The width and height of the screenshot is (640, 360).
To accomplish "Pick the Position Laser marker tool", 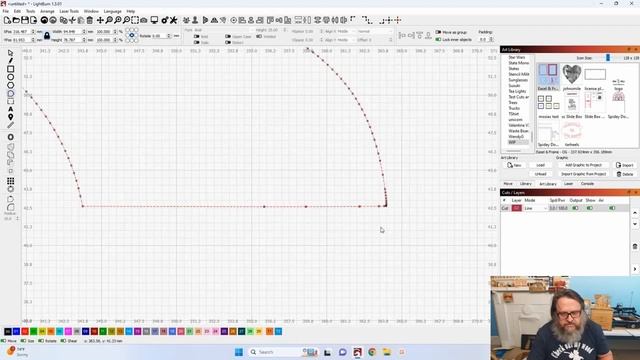I will pos(11,117).
